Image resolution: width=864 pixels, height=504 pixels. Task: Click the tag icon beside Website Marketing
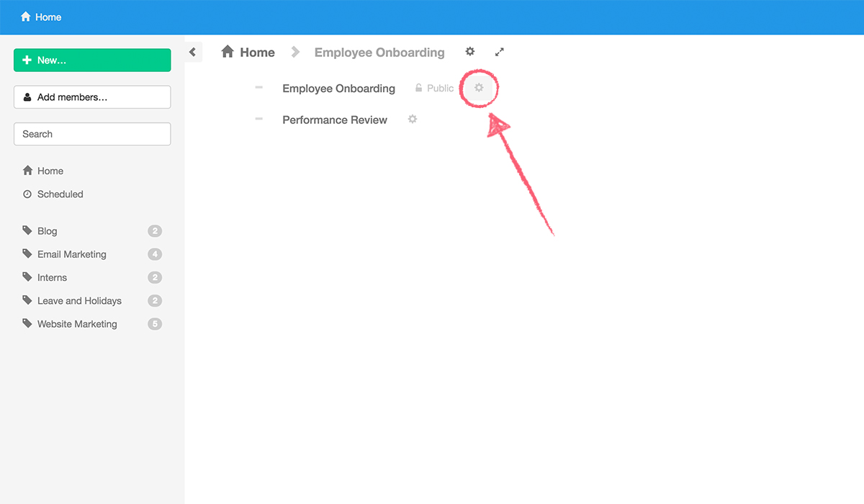(x=27, y=323)
